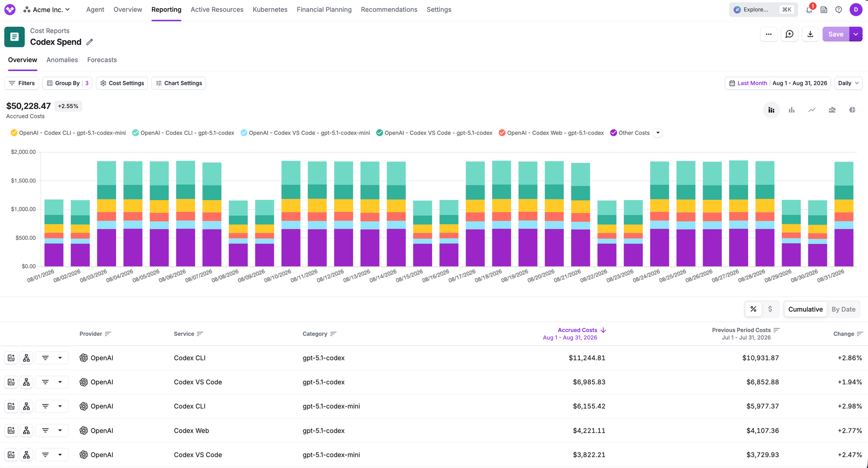868x468 pixels.
Task: Click the Save button
Action: point(835,34)
